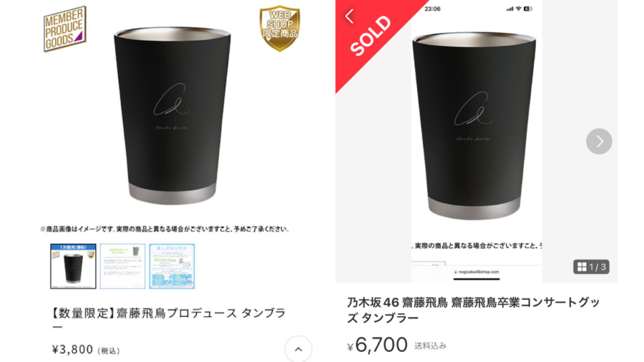Go to the next listing photo

(599, 141)
